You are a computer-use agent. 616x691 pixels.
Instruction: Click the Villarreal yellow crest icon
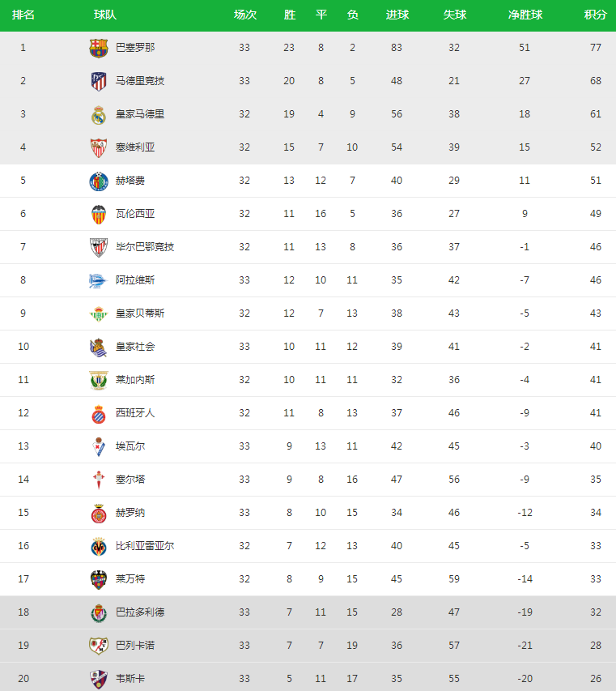point(99,547)
